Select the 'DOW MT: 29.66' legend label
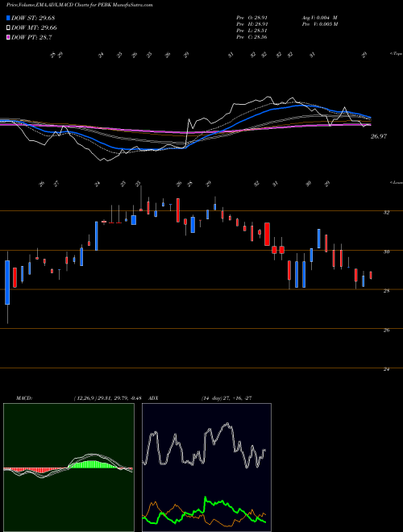The image size is (403, 532). 35,28
